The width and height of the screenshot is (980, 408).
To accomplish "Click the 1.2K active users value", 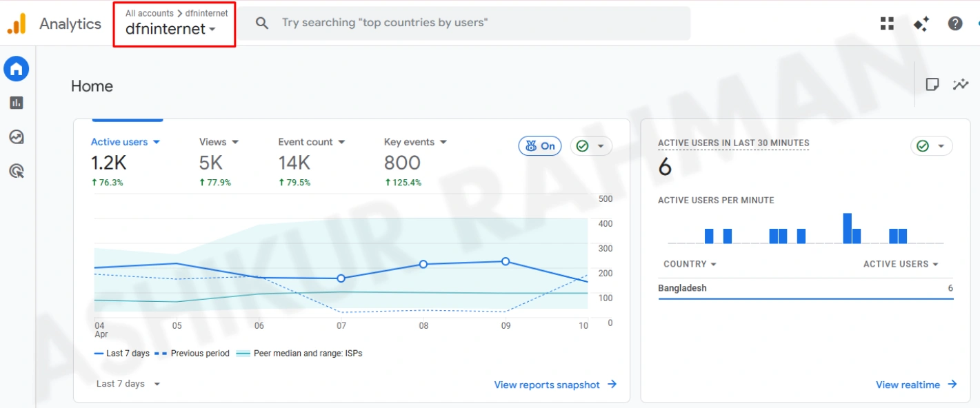I will 109,163.
